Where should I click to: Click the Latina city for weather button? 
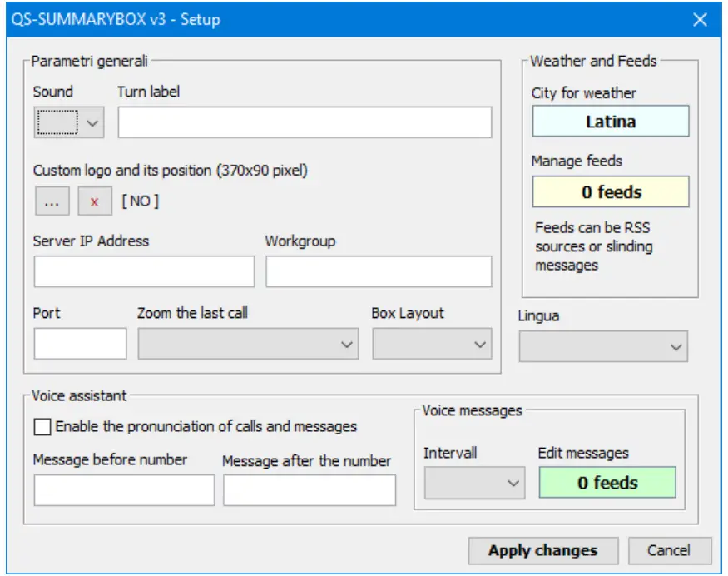point(610,122)
